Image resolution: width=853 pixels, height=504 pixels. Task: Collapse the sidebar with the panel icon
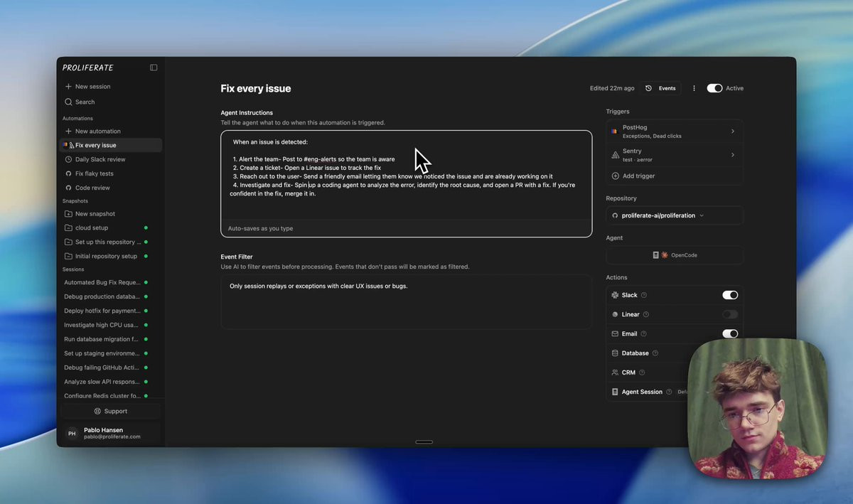point(154,68)
